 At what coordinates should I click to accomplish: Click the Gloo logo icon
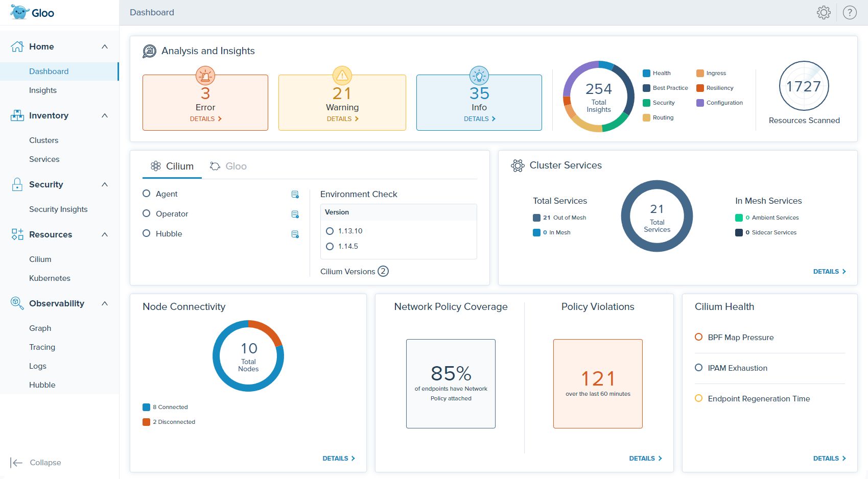pos(19,12)
